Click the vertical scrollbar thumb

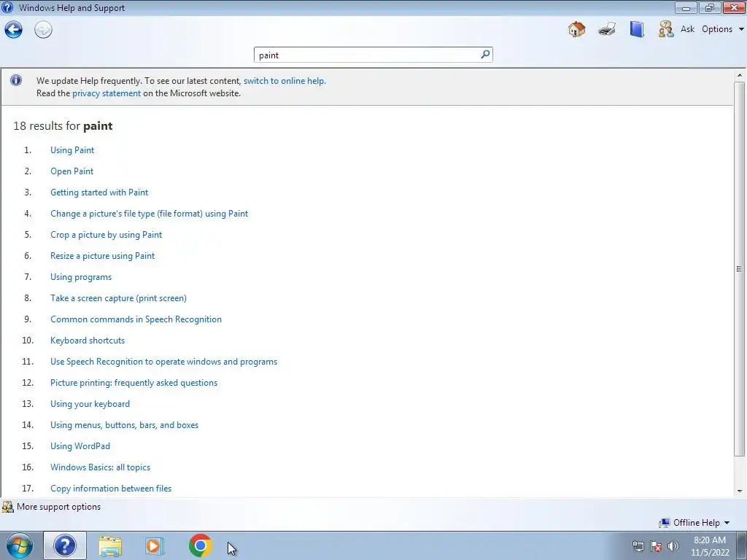[740, 269]
